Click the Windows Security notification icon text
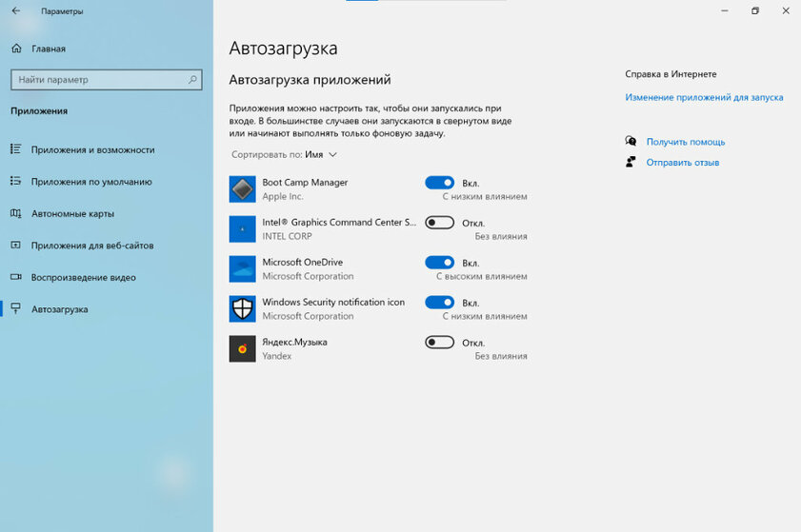801x532 pixels. click(333, 302)
